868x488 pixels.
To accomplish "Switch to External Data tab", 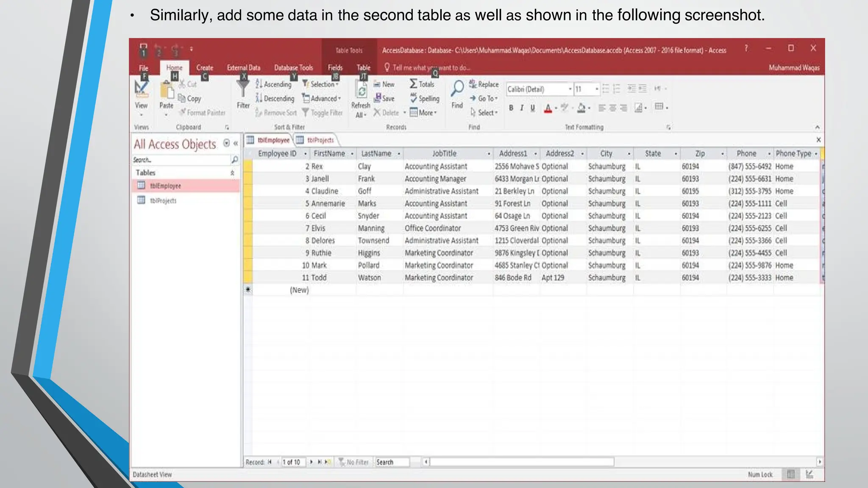I will click(x=244, y=68).
